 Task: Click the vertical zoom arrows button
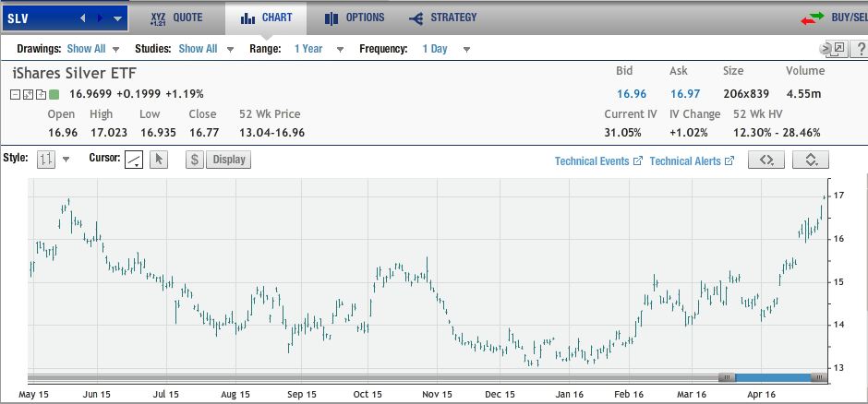(x=811, y=160)
